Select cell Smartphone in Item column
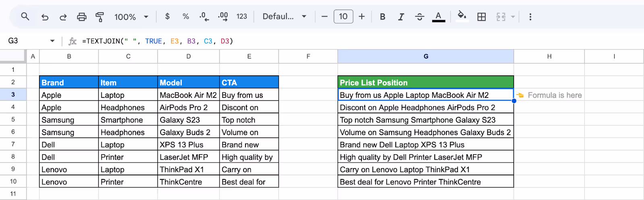The image size is (644, 200). [x=128, y=120]
